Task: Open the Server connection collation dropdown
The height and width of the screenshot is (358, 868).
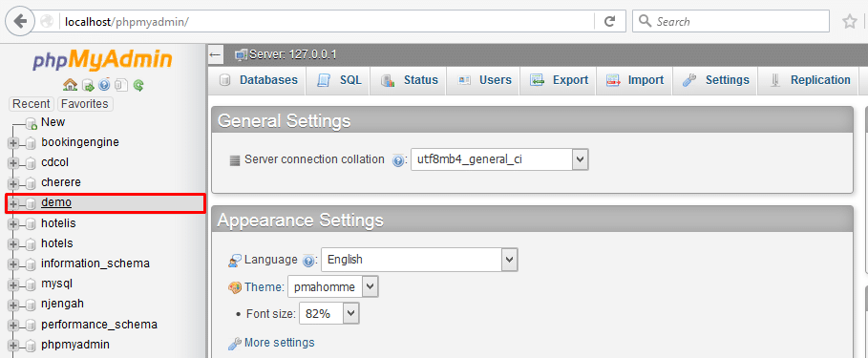Action: (499, 160)
